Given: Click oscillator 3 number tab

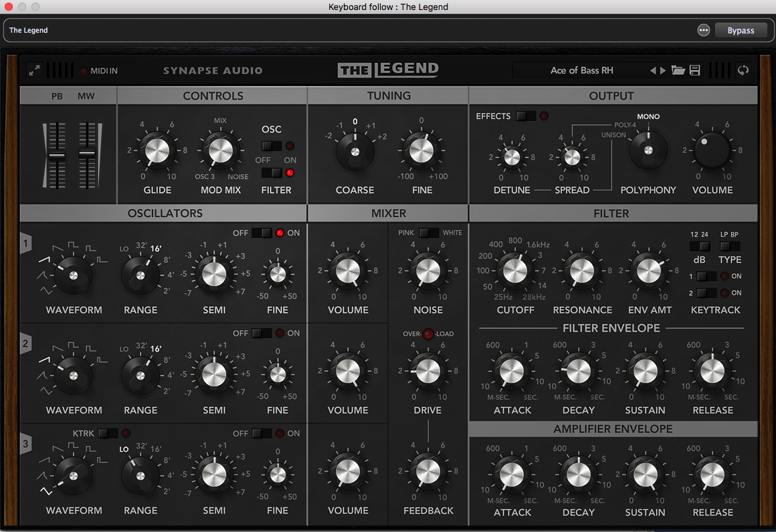Looking at the screenshot, I should [x=25, y=444].
